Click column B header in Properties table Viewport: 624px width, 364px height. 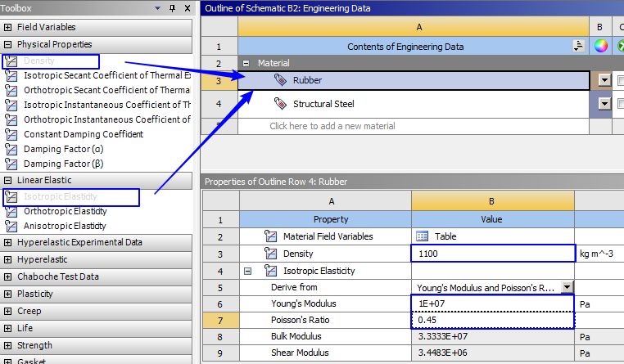[x=493, y=201]
